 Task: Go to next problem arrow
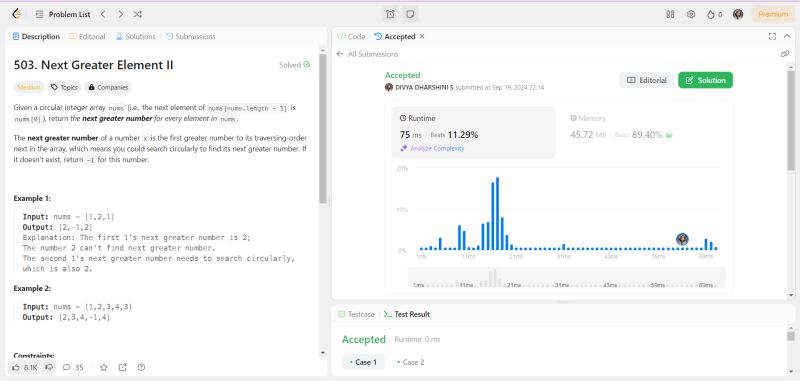tap(120, 14)
